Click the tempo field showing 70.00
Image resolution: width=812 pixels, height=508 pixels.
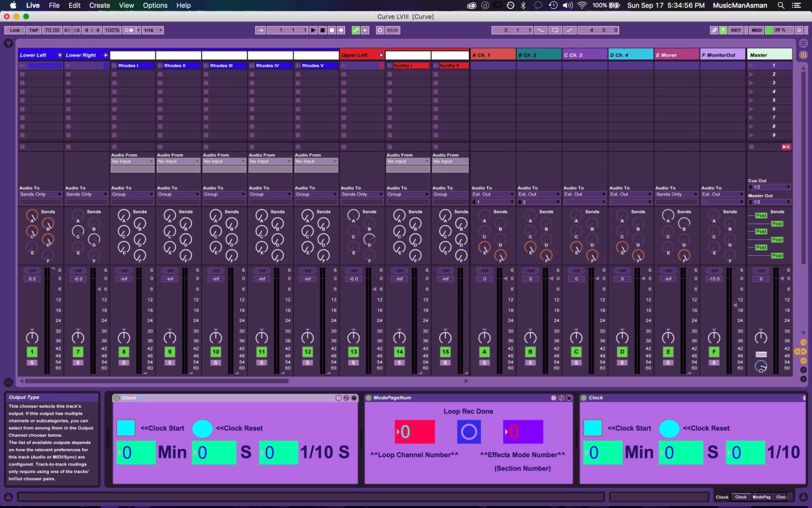point(52,30)
